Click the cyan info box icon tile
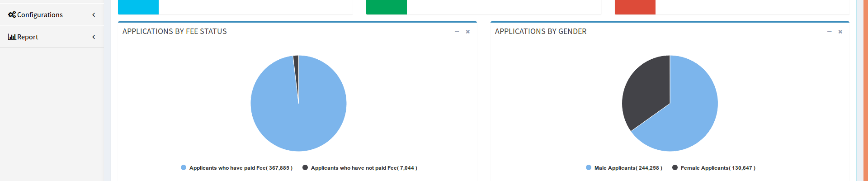The image size is (868, 181). (138, 7)
